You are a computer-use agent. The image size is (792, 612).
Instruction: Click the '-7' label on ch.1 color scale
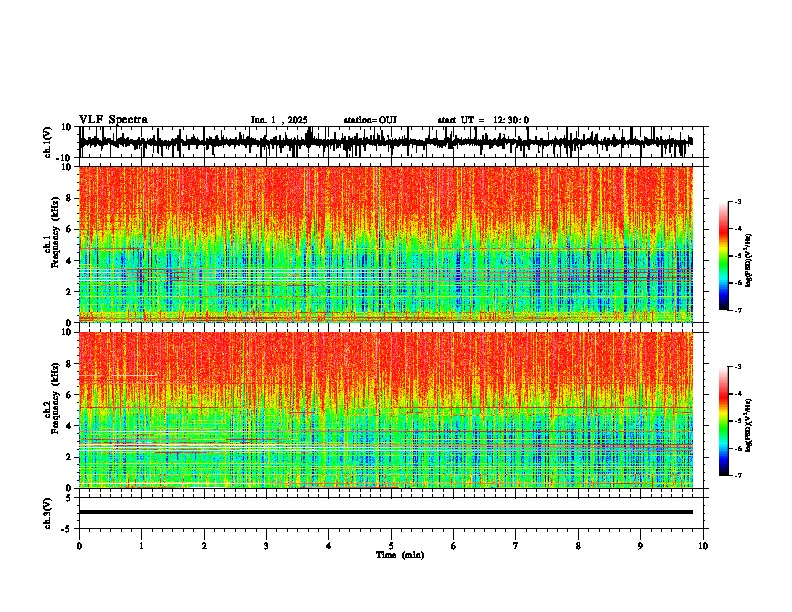pyautogui.click(x=737, y=310)
